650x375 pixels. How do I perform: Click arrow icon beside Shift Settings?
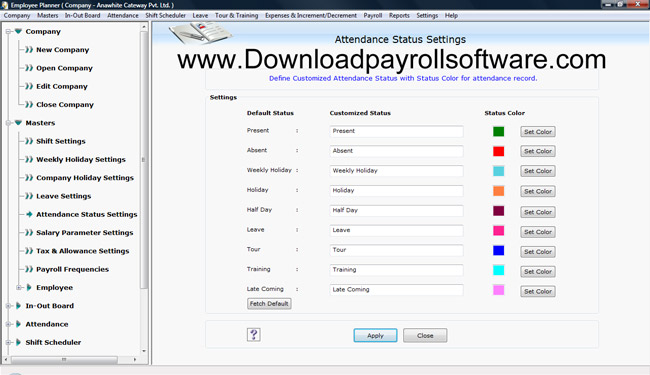point(29,141)
